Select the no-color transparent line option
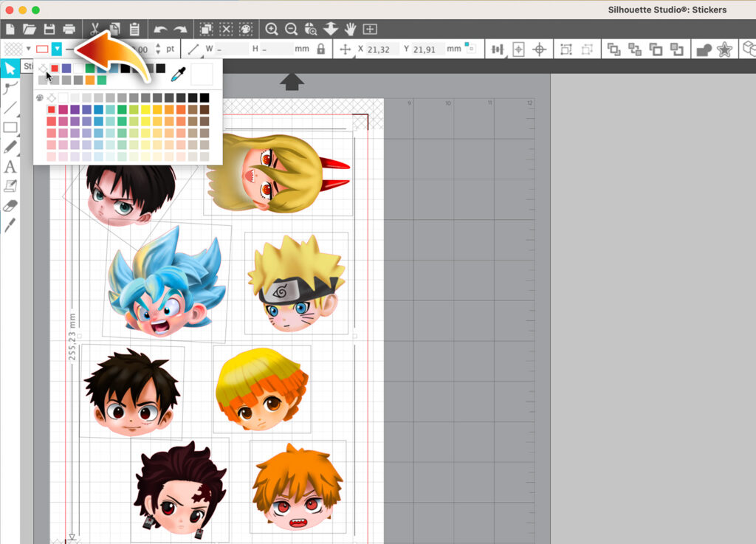Screen dimensions: 756x544 pyautogui.click(x=43, y=69)
